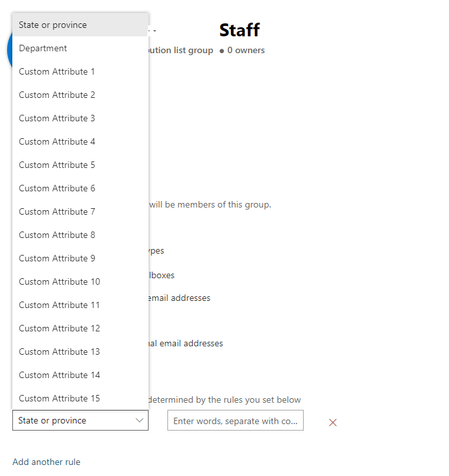Choose Department from the dropdown list
Viewport: 449px width, 476px height.
80,48
